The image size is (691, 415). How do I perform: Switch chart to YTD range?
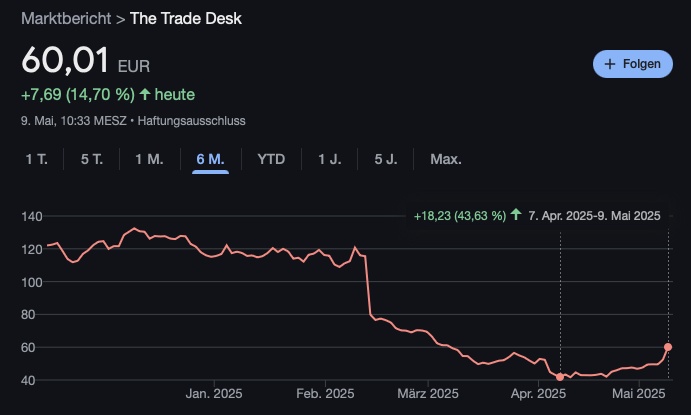271,159
